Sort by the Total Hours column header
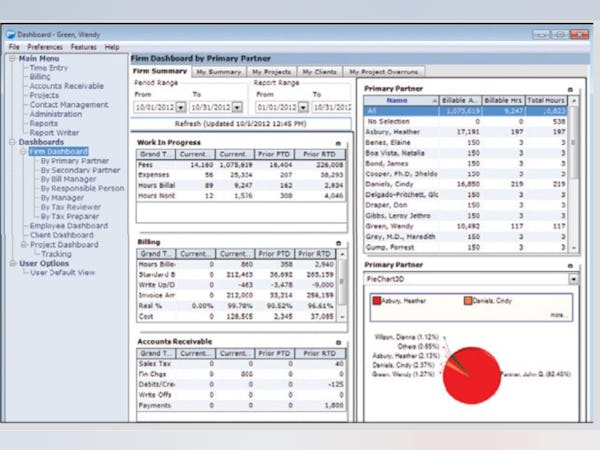The width and height of the screenshot is (600, 450). pos(546,101)
